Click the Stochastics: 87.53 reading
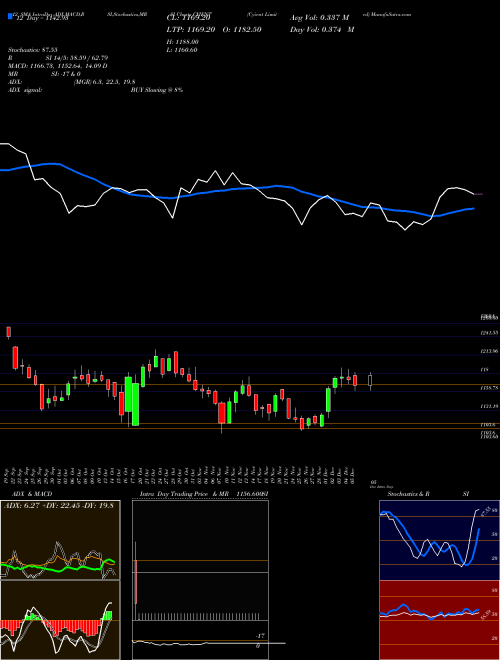Screen dimensions: 500x660 pyautogui.click(x=32, y=50)
